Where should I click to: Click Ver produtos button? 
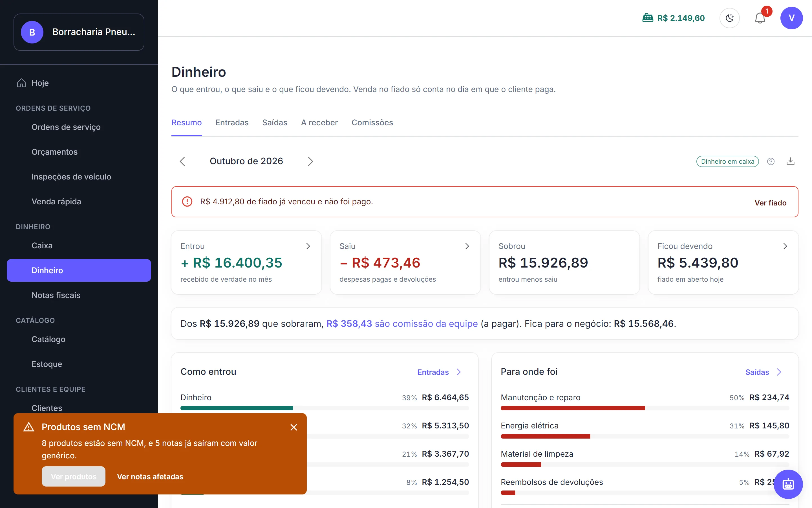pyautogui.click(x=74, y=476)
